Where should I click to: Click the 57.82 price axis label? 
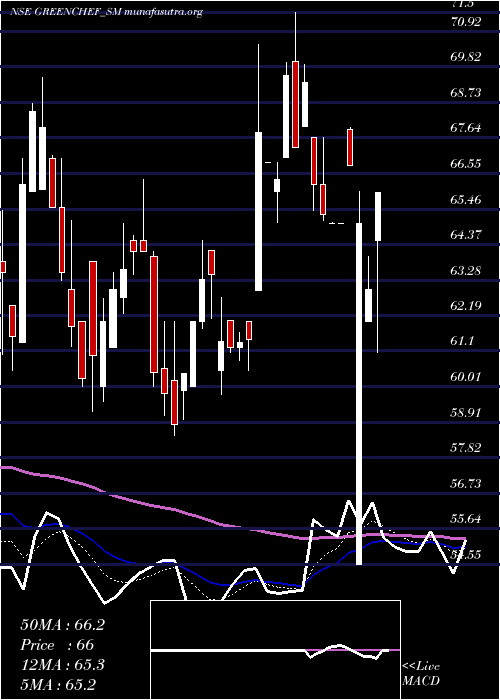(x=466, y=448)
